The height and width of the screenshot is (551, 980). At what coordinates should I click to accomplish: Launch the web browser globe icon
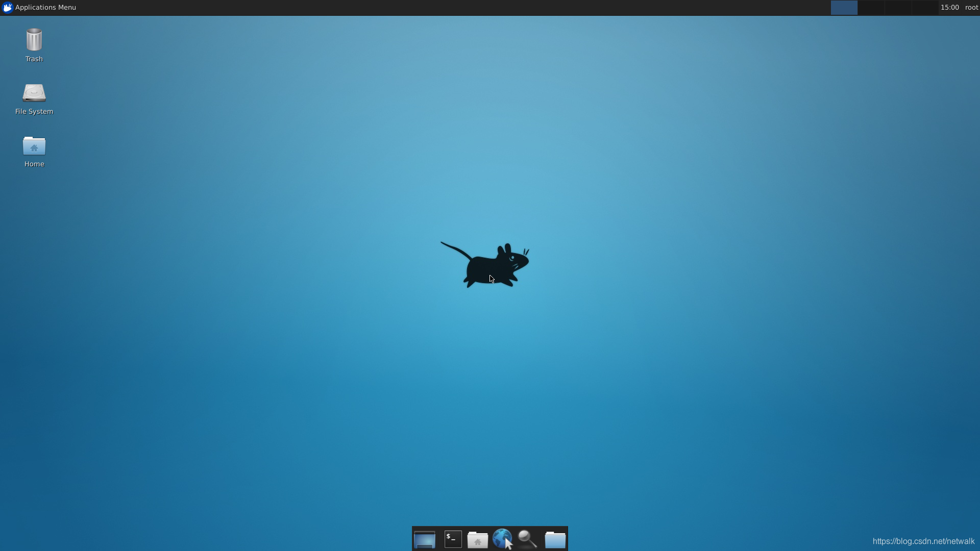click(x=503, y=539)
